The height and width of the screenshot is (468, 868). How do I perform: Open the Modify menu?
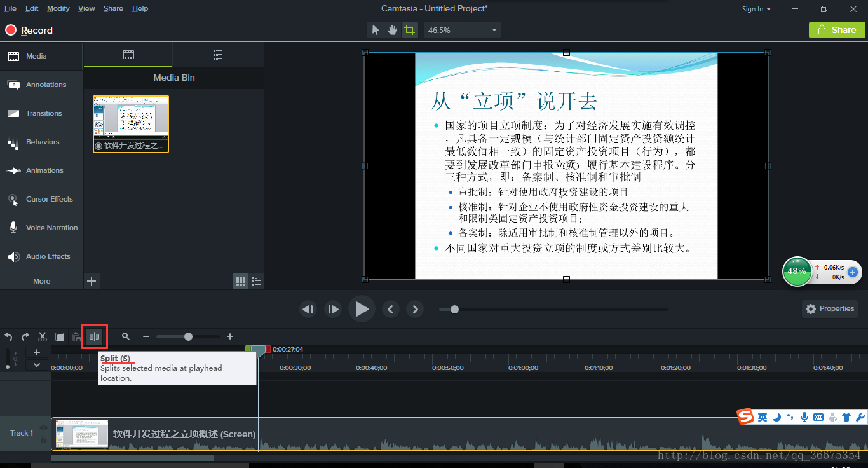click(x=58, y=8)
